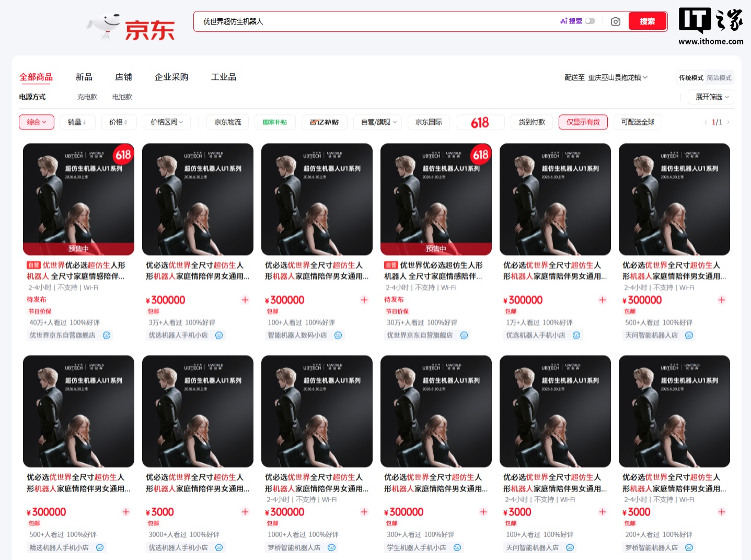The height and width of the screenshot is (560, 751).
Task: Focus the search field containing 优世界超仿生机器人
Action: coord(376,21)
